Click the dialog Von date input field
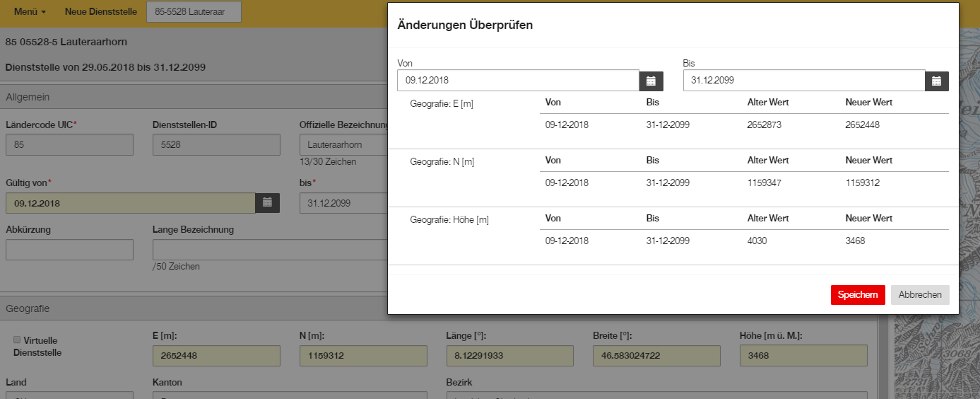Screen dimensions: 980x399 (x=519, y=81)
